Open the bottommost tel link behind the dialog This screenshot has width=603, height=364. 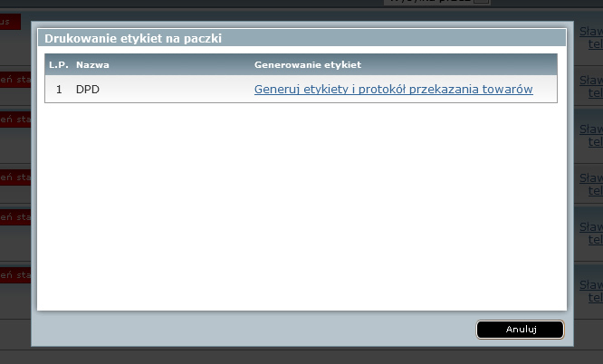tap(596, 297)
